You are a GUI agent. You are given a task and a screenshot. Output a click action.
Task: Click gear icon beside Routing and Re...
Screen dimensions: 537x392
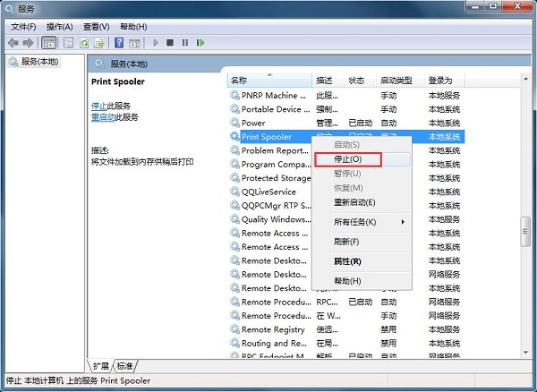coord(234,343)
